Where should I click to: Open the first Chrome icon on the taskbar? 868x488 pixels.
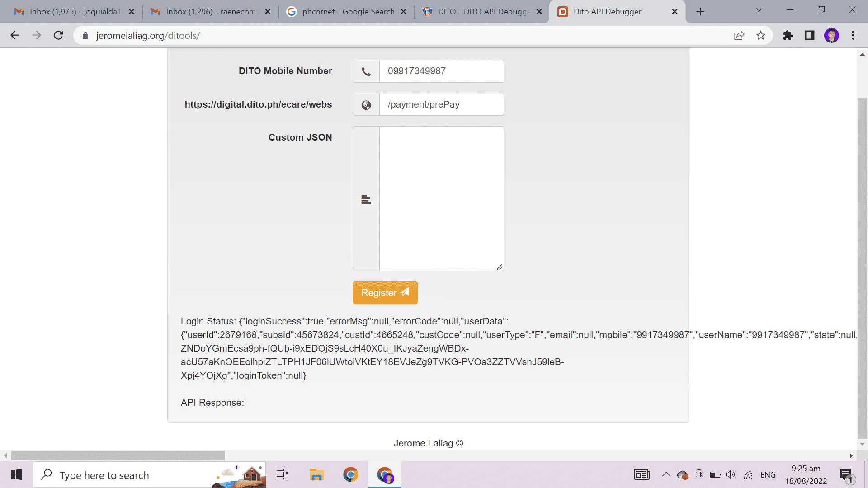pyautogui.click(x=350, y=475)
